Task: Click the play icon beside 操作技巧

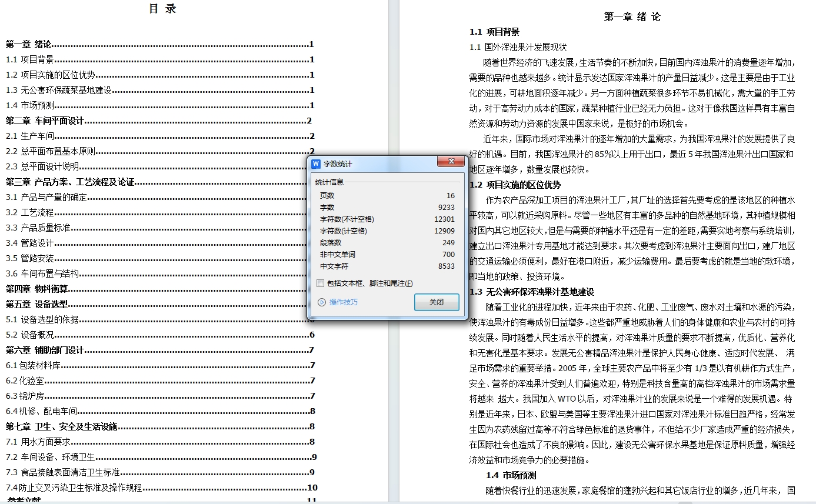Action: pos(321,302)
